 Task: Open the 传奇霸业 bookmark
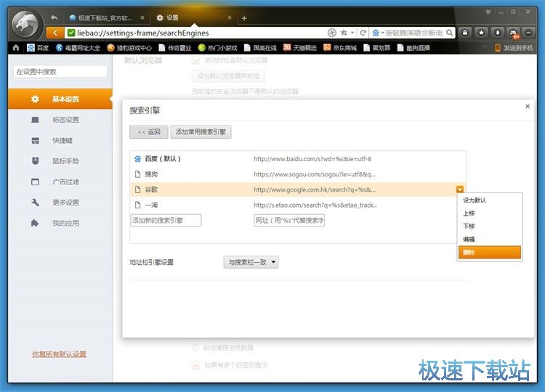click(x=175, y=48)
